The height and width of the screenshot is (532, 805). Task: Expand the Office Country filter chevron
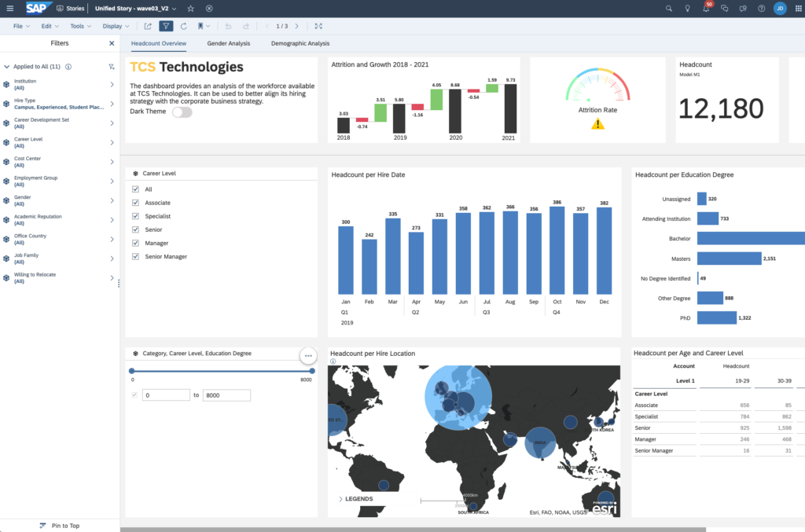tap(112, 239)
